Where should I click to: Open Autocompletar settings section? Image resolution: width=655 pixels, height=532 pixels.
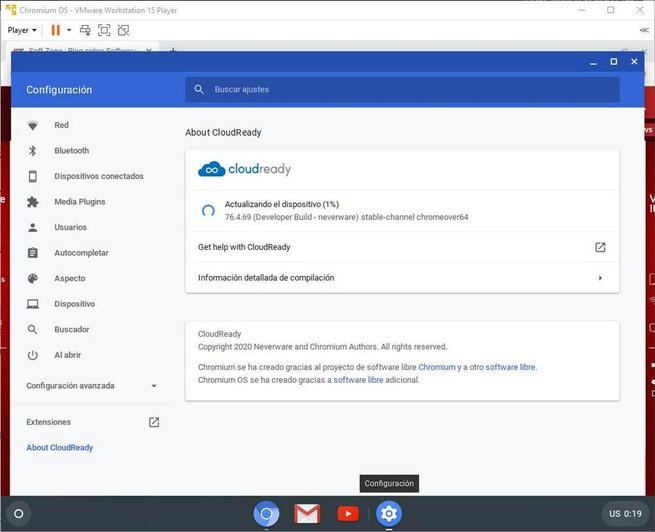(81, 253)
